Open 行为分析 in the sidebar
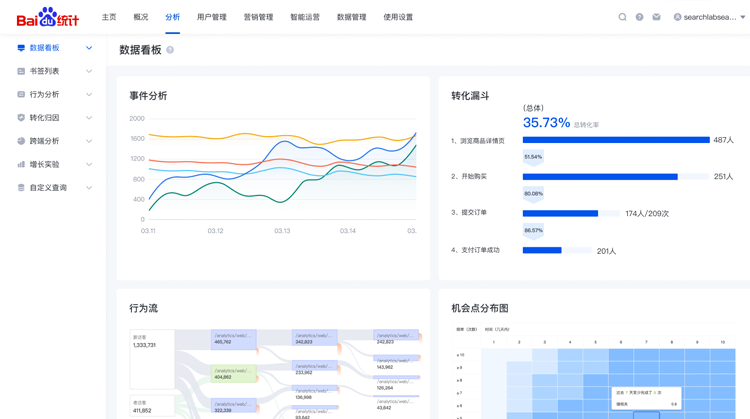750x419 pixels. 44,94
